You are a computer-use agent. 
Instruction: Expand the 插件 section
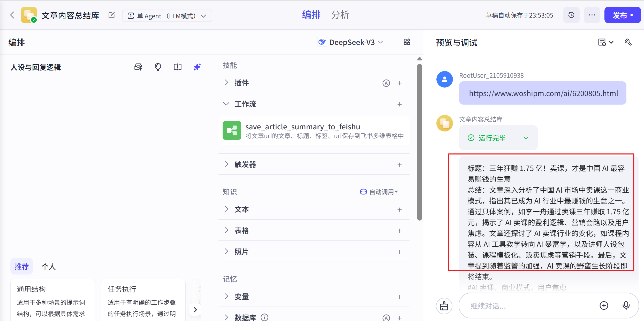tap(226, 83)
